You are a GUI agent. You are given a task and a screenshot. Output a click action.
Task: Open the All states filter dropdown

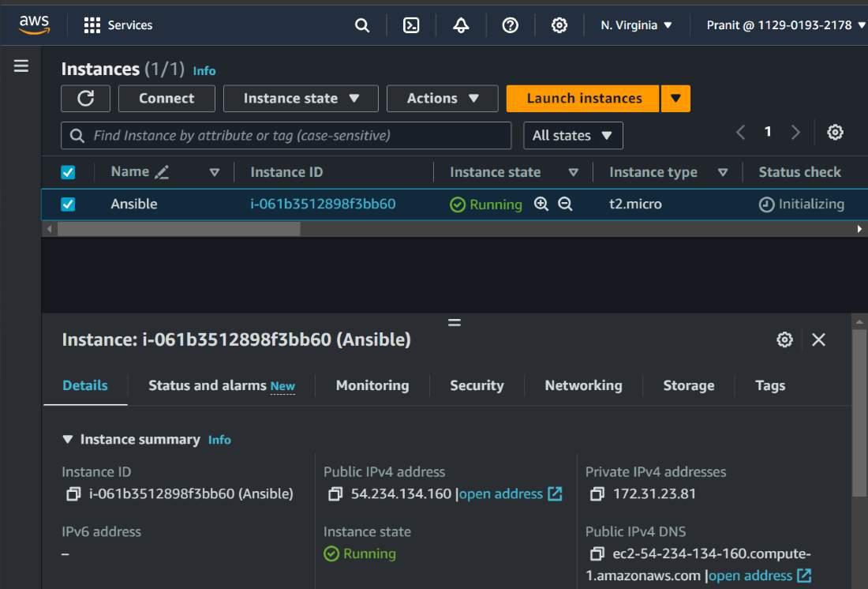tap(573, 136)
